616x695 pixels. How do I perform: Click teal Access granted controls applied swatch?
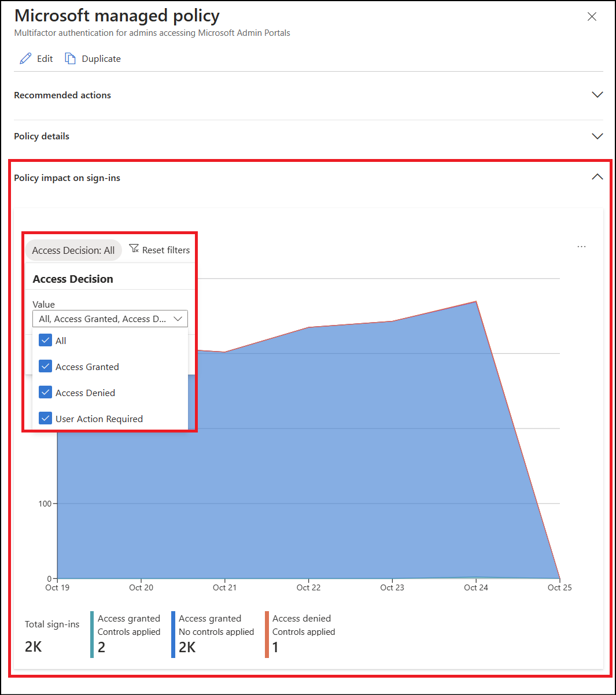pyautogui.click(x=92, y=634)
